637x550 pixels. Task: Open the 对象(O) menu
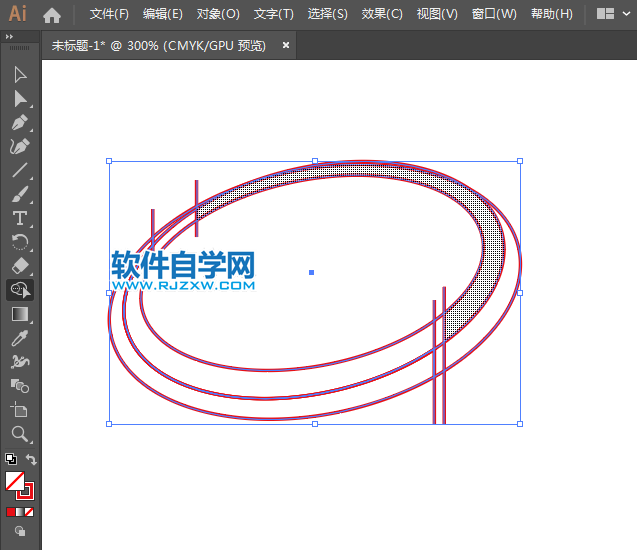pyautogui.click(x=218, y=14)
